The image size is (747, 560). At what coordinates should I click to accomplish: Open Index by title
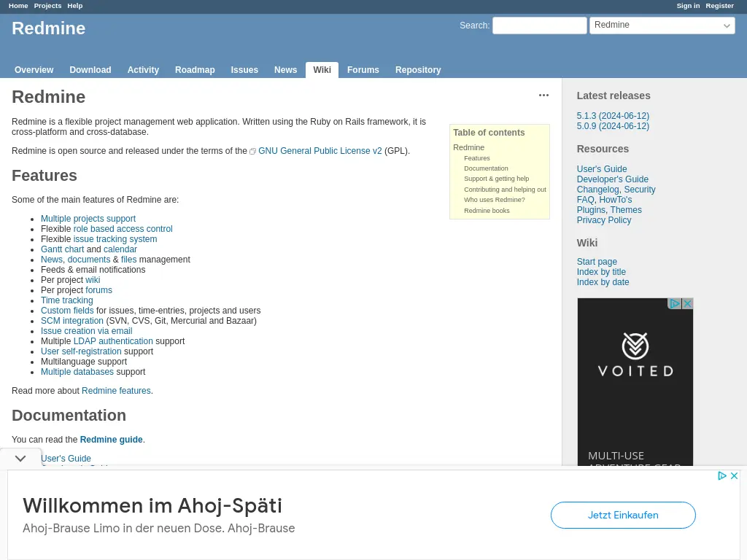(x=601, y=272)
